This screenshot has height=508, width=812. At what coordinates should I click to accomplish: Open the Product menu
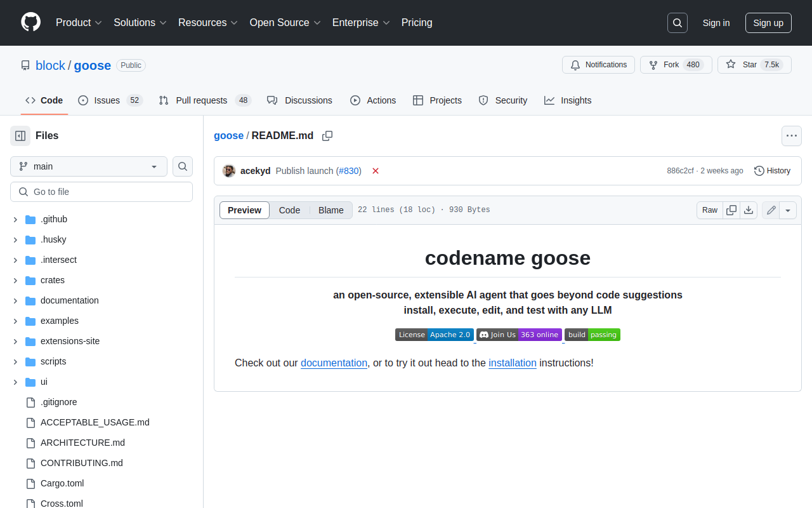click(79, 23)
